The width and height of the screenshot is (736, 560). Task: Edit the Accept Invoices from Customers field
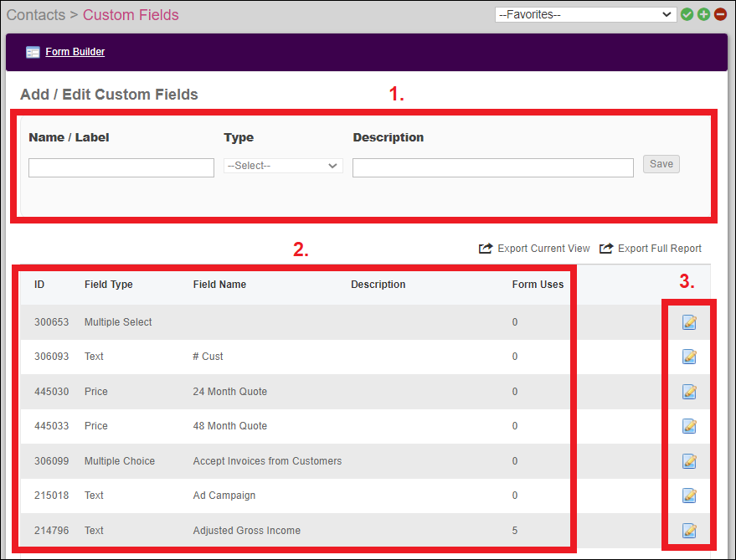click(x=689, y=461)
